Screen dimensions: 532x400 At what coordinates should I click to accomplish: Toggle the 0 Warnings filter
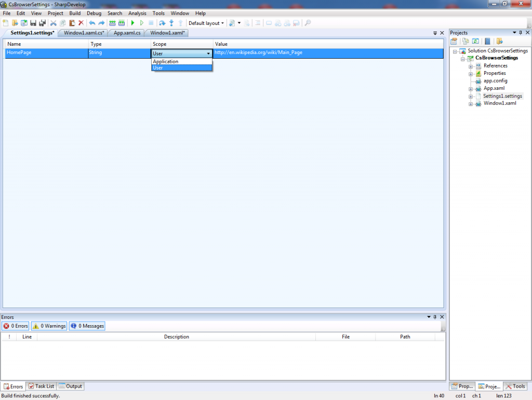pyautogui.click(x=49, y=326)
